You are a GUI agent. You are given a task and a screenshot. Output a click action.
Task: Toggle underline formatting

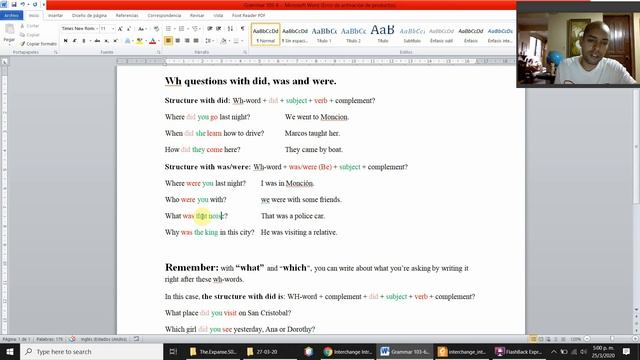(x=84, y=41)
